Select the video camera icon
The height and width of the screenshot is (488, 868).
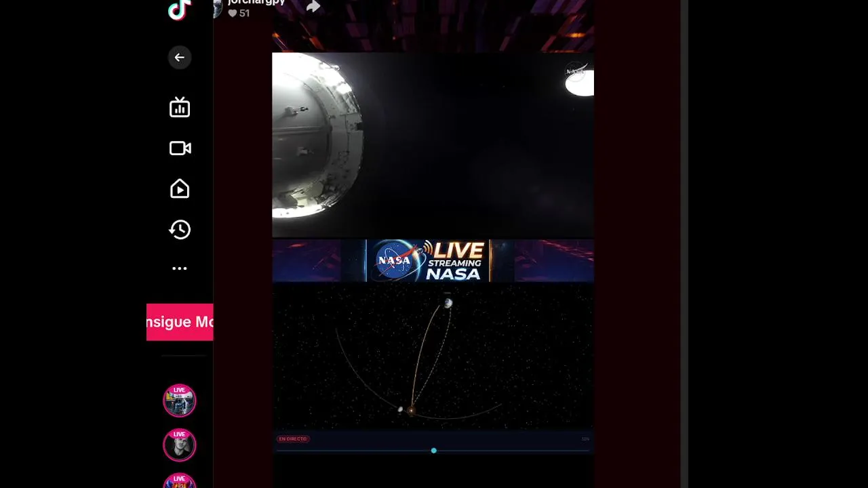pos(180,148)
